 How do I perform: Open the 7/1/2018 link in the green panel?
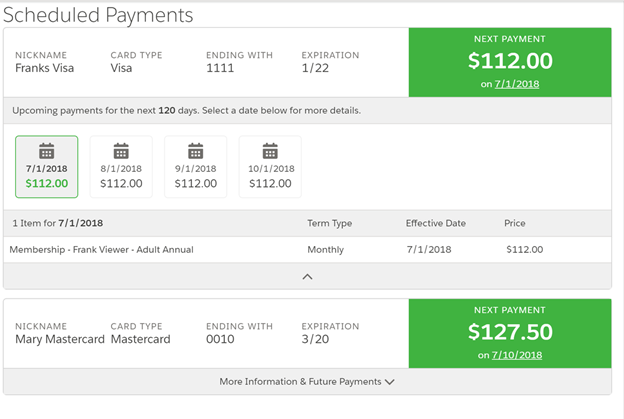[515, 84]
